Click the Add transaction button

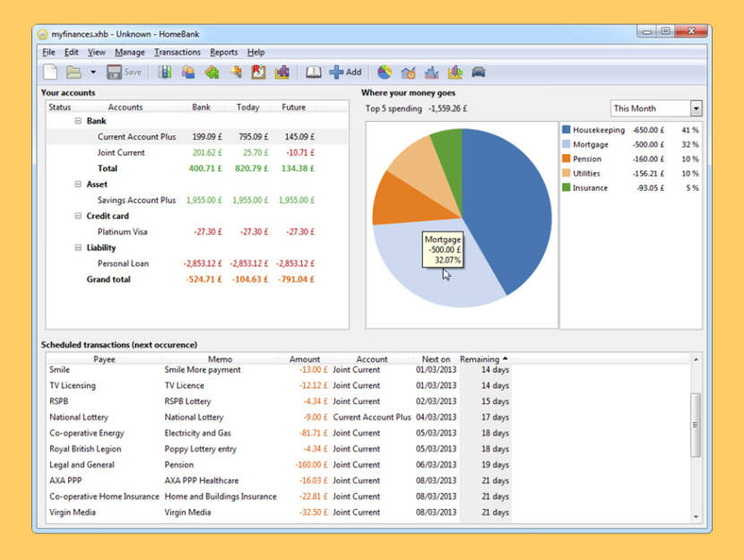pyautogui.click(x=346, y=72)
